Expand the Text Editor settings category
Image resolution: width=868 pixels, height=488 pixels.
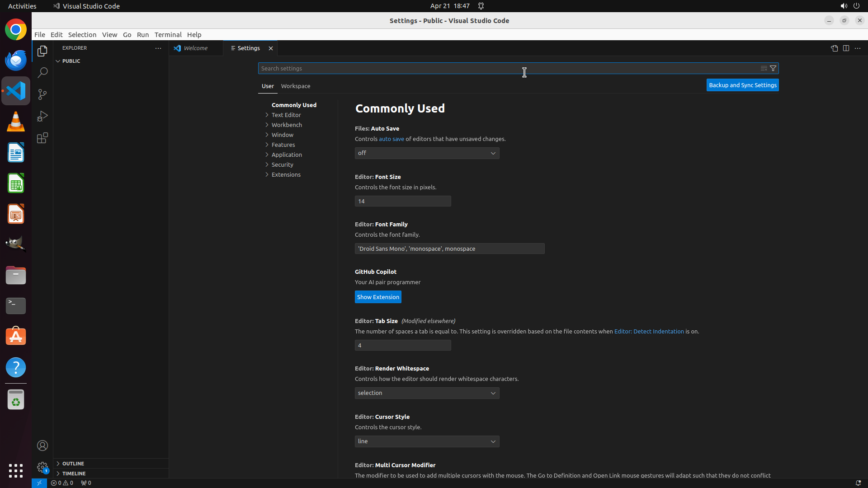[286, 115]
